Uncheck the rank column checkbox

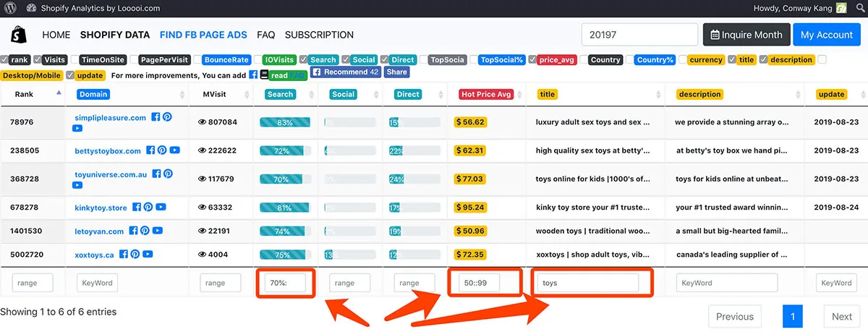[4, 60]
